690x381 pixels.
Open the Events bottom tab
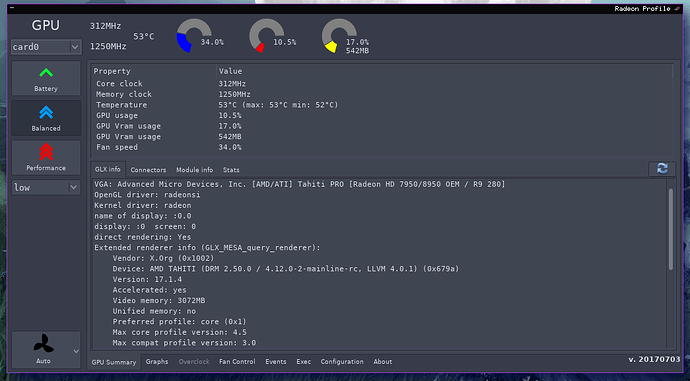click(276, 362)
